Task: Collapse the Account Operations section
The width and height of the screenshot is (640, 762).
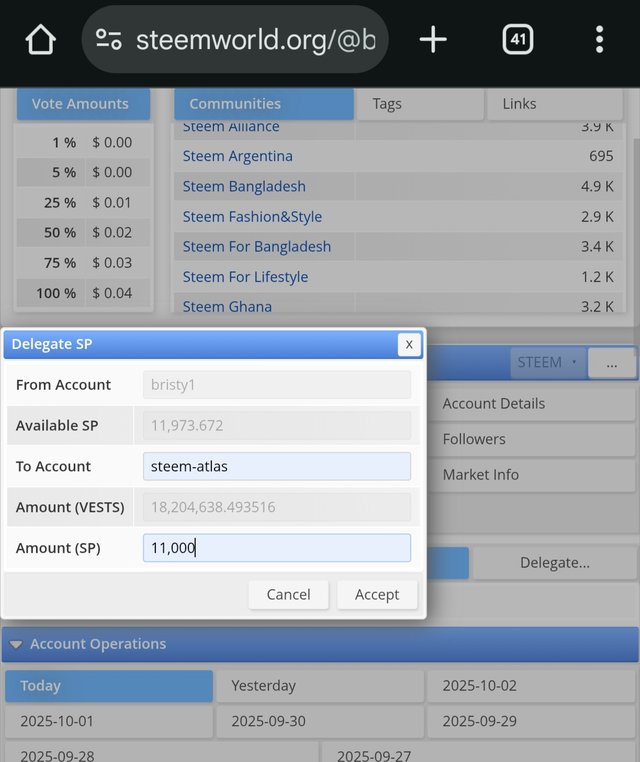Action: pyautogui.click(x=16, y=644)
